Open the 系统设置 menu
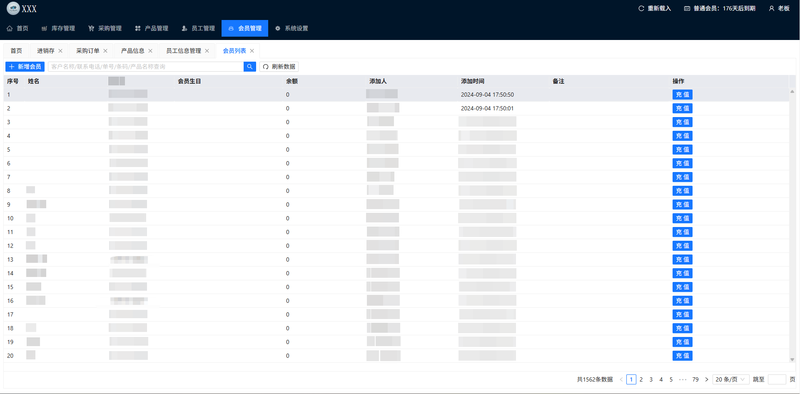800x394 pixels. coord(291,29)
